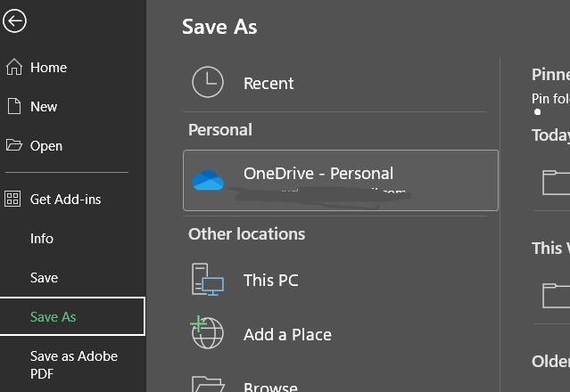
Task: Click the Recent clock icon
Action: (x=208, y=83)
